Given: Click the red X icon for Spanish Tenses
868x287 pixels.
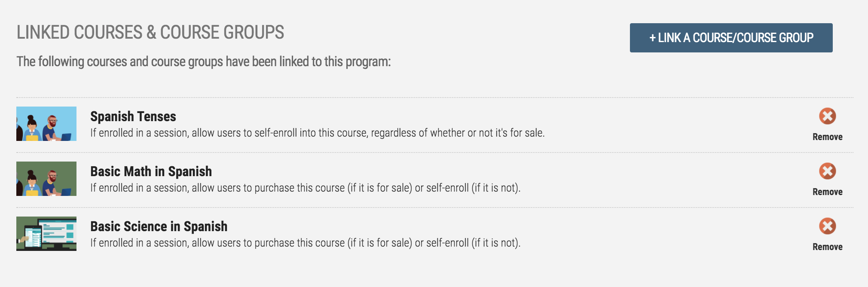Looking at the screenshot, I should click(827, 116).
